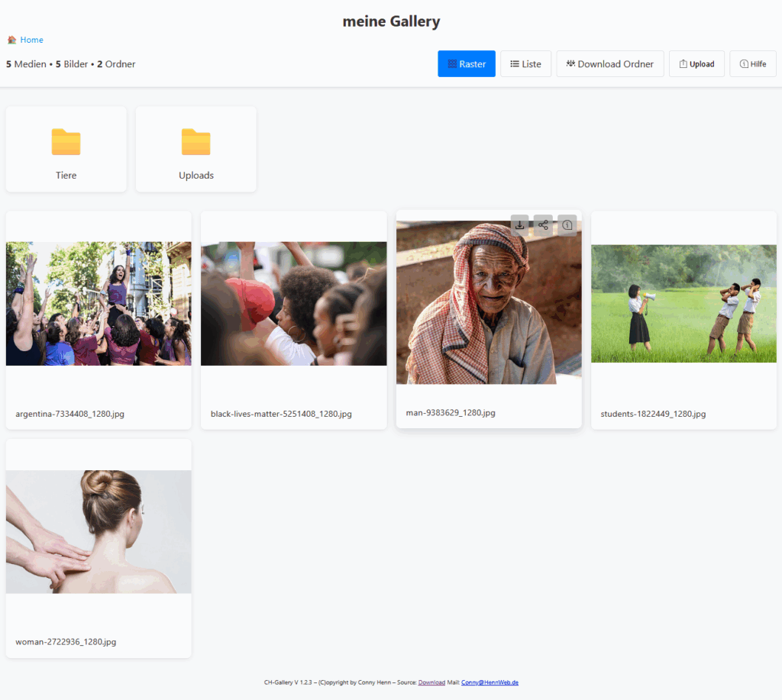
Task: Open the black-lives-matter photo thumbnail
Action: pos(293,304)
